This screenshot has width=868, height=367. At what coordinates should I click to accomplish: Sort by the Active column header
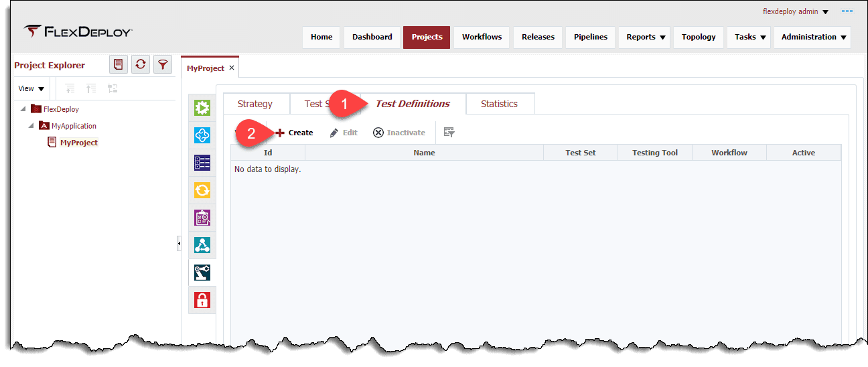[804, 153]
